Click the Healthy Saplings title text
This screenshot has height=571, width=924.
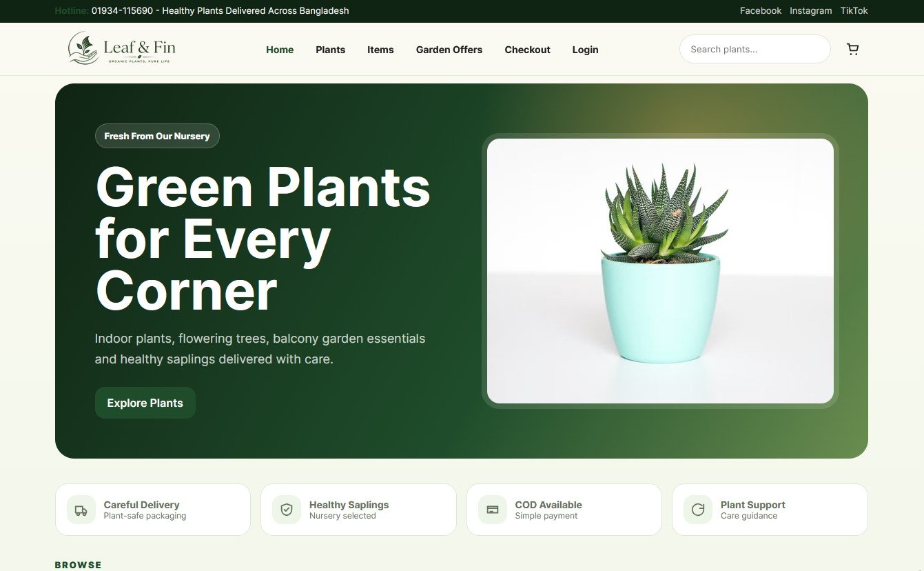[x=349, y=505]
